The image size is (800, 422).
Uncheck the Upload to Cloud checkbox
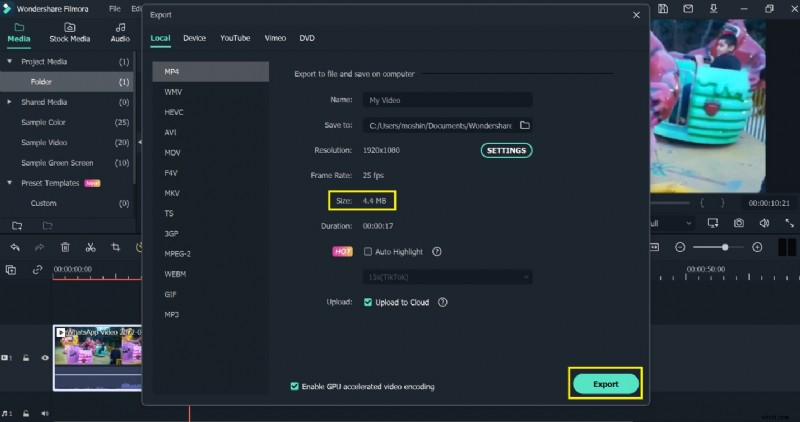pyautogui.click(x=368, y=302)
